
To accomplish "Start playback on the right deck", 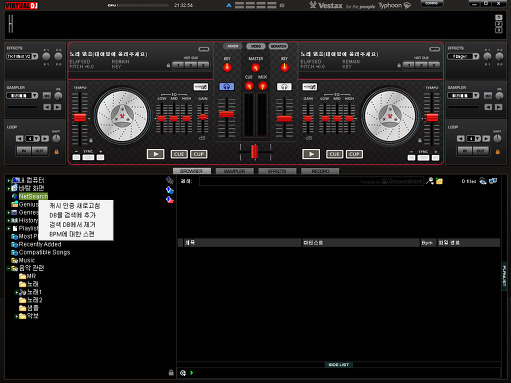I will point(311,154).
